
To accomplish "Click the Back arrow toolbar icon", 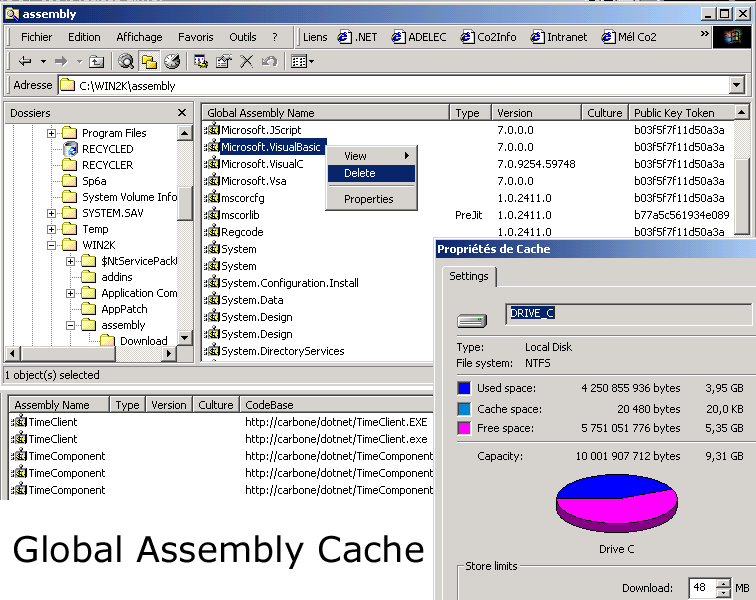I will click(25, 61).
